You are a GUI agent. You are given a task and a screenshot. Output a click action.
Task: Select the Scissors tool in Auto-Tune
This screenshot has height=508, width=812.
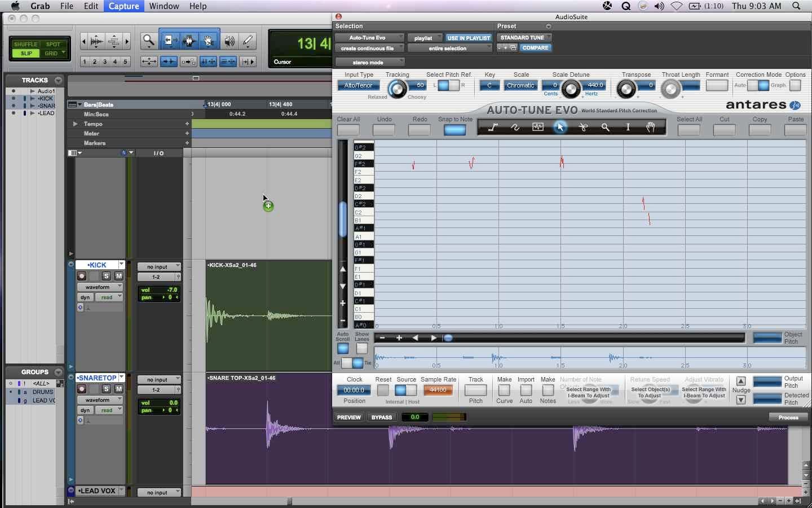[x=583, y=128]
